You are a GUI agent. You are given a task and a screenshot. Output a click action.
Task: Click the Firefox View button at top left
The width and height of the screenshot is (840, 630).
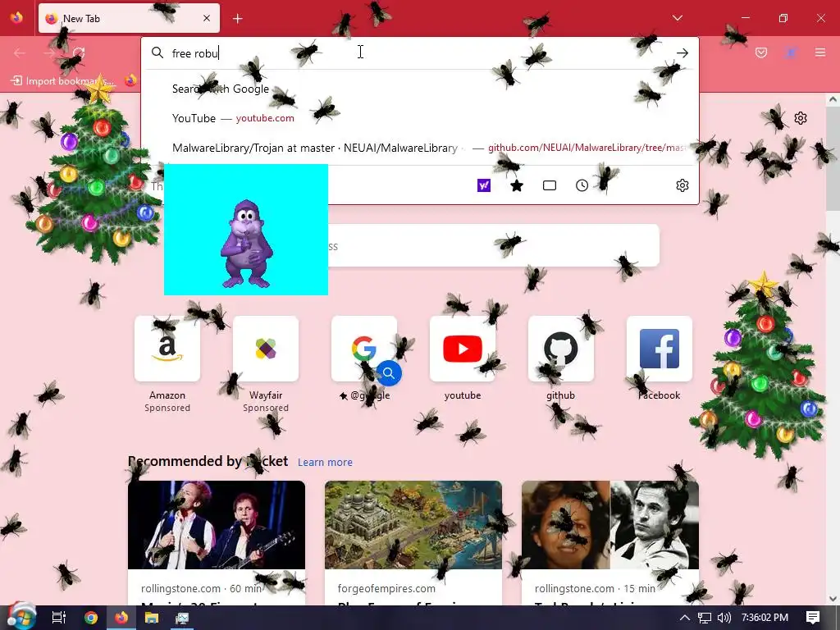pyautogui.click(x=16, y=18)
